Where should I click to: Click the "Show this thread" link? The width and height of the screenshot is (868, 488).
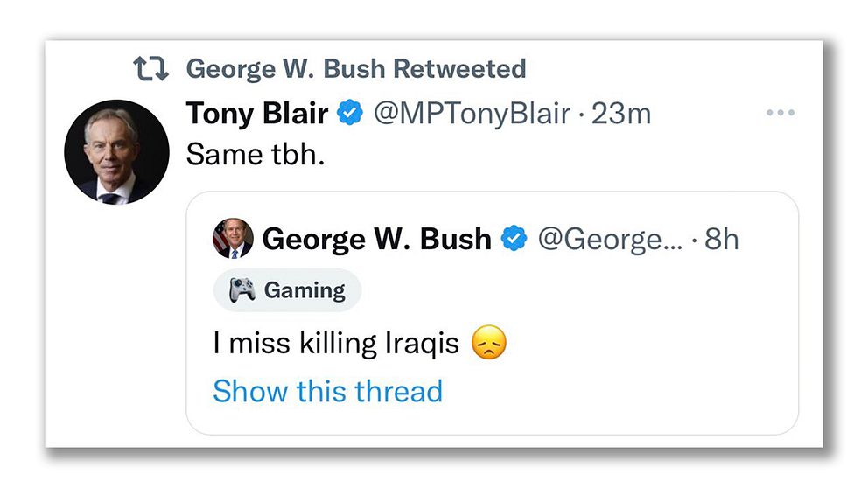click(327, 390)
